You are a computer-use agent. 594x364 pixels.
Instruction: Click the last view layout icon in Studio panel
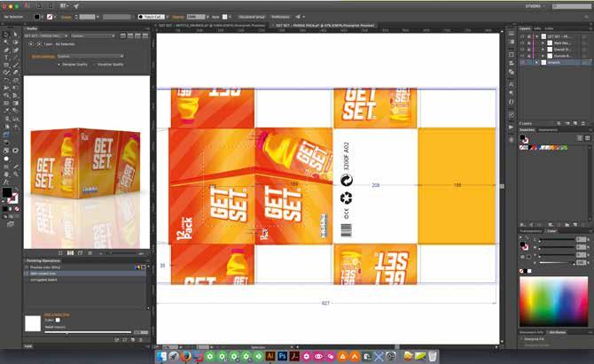[145, 35]
